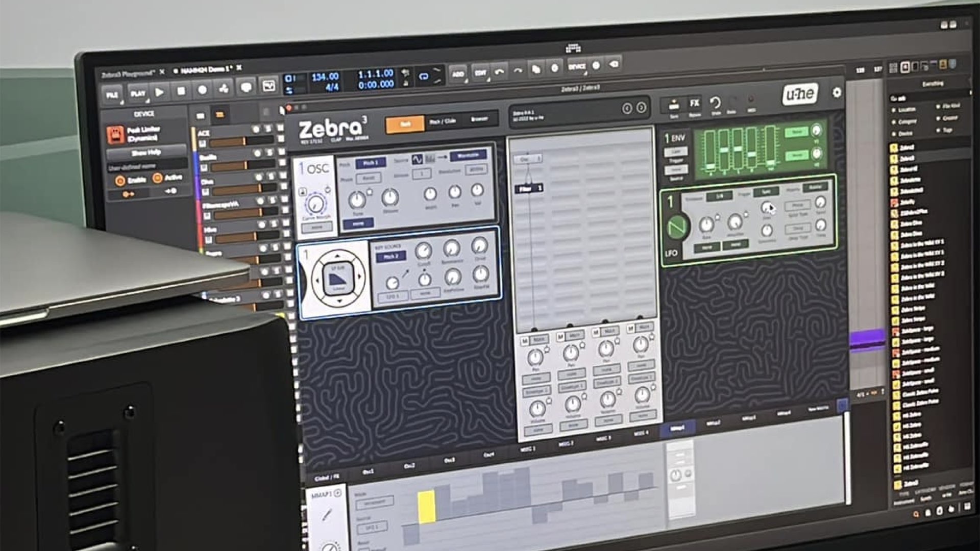Screen dimensions: 980x551
Task: Click the upper green button in ENV panel
Action: click(x=796, y=133)
